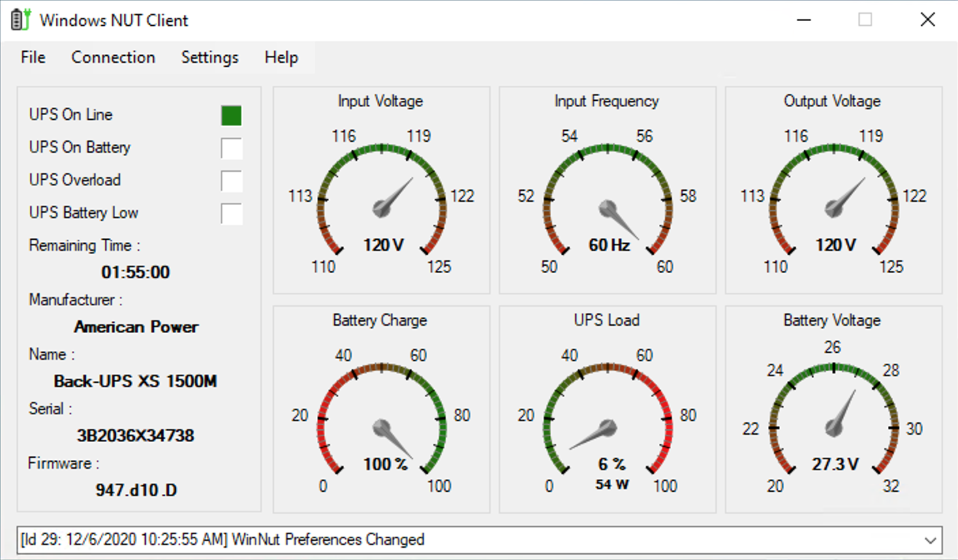Open the Connection menu
Image resolution: width=958 pixels, height=560 pixels.
click(113, 58)
